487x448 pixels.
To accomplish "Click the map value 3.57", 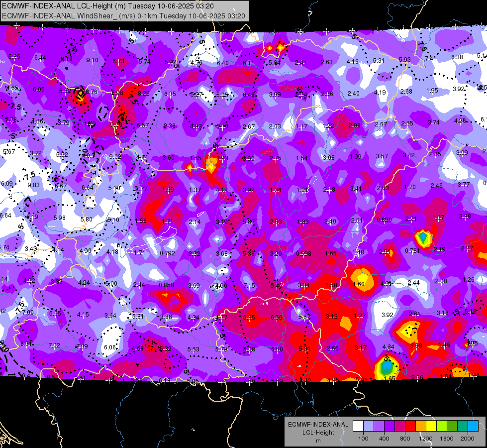I will (382, 156).
